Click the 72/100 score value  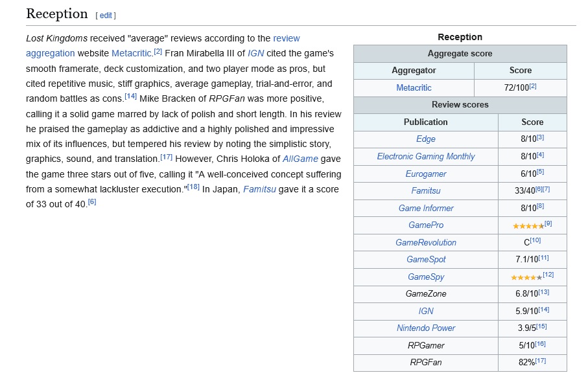(x=517, y=87)
